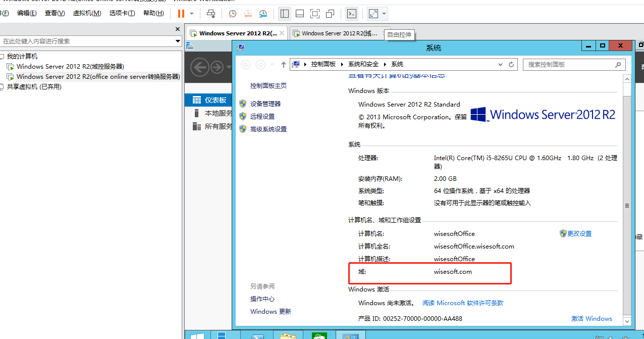Enter full screen mode icon
644x339 pixels.
pos(315,14)
